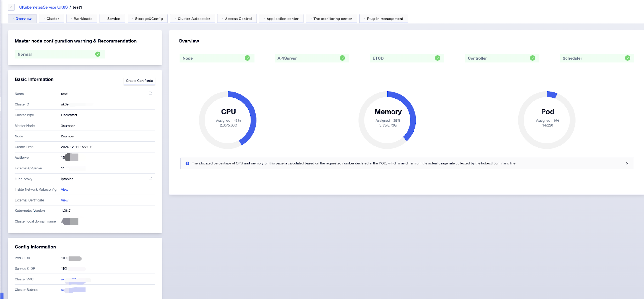
Task: View the External Certificate
Action: [64, 200]
